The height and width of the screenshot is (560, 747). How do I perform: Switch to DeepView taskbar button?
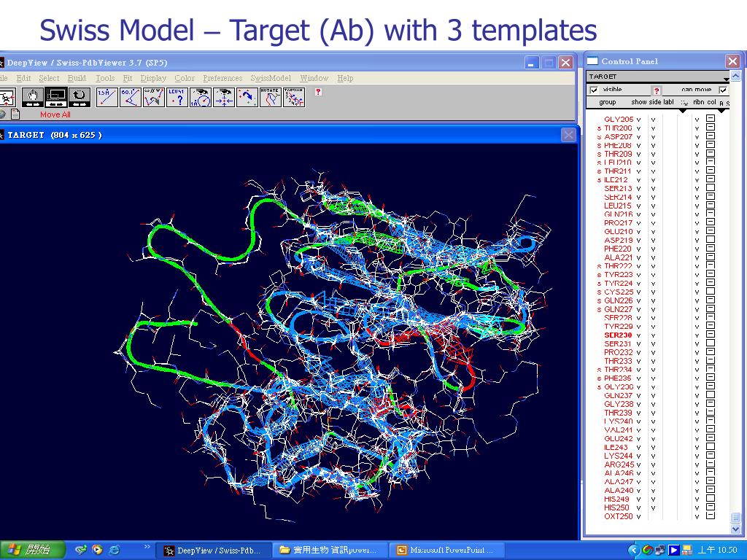[214, 551]
